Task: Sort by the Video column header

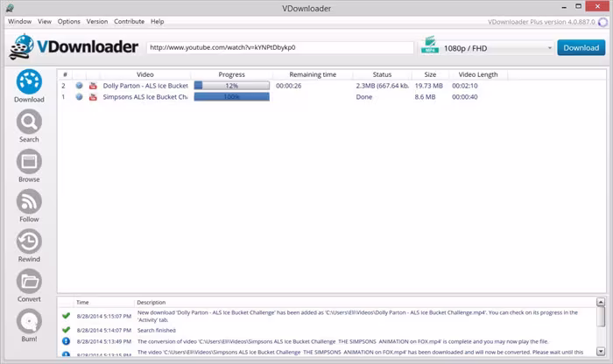Action: (x=145, y=74)
